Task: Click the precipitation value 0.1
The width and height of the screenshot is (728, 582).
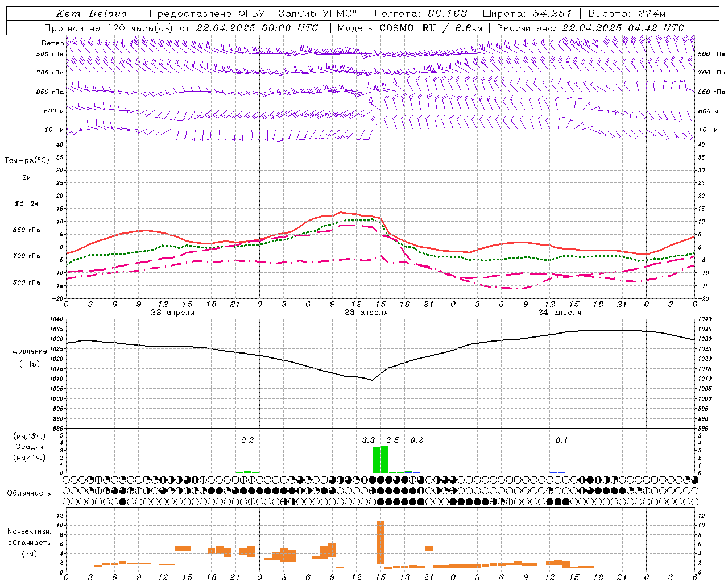Action: (x=561, y=440)
